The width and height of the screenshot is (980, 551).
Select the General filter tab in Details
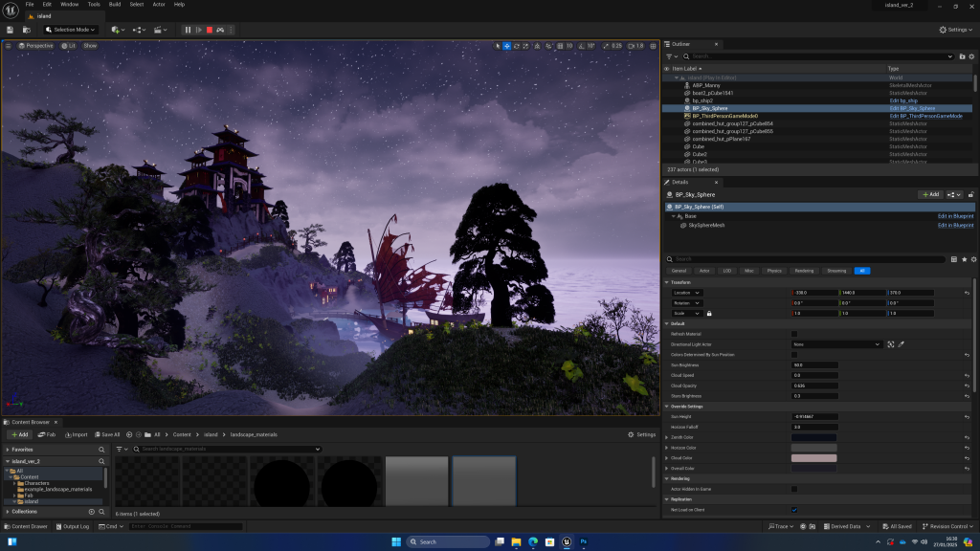pos(679,271)
